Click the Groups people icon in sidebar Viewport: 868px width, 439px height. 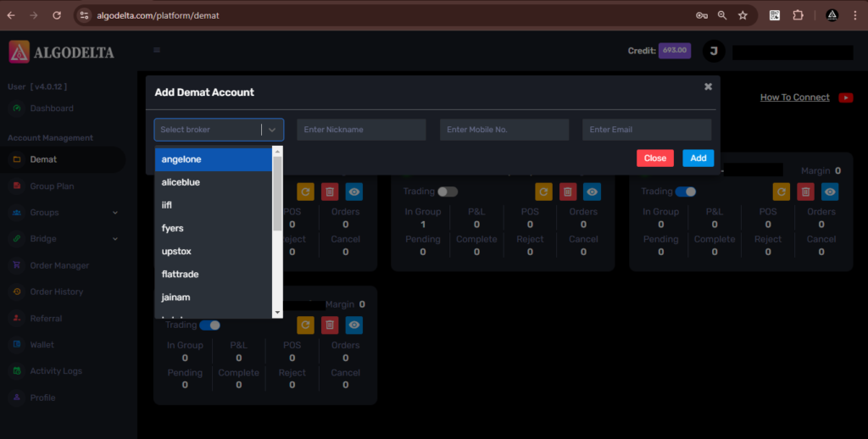(x=17, y=213)
